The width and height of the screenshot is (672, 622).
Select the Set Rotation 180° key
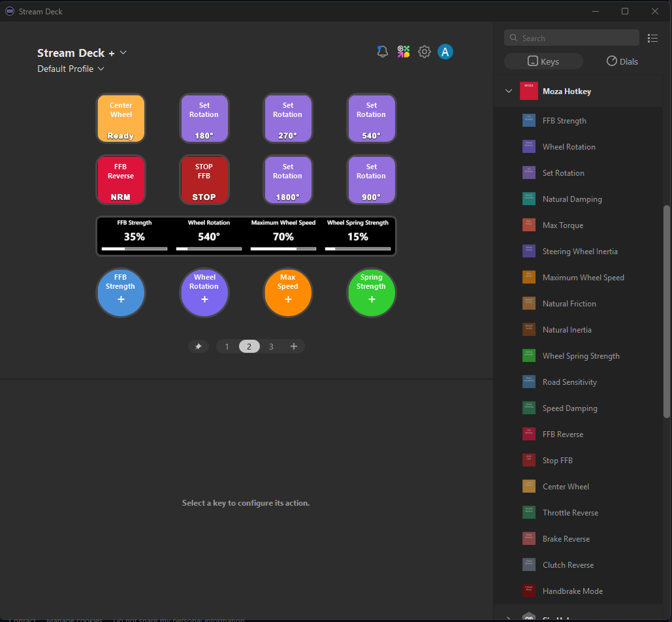click(x=204, y=118)
